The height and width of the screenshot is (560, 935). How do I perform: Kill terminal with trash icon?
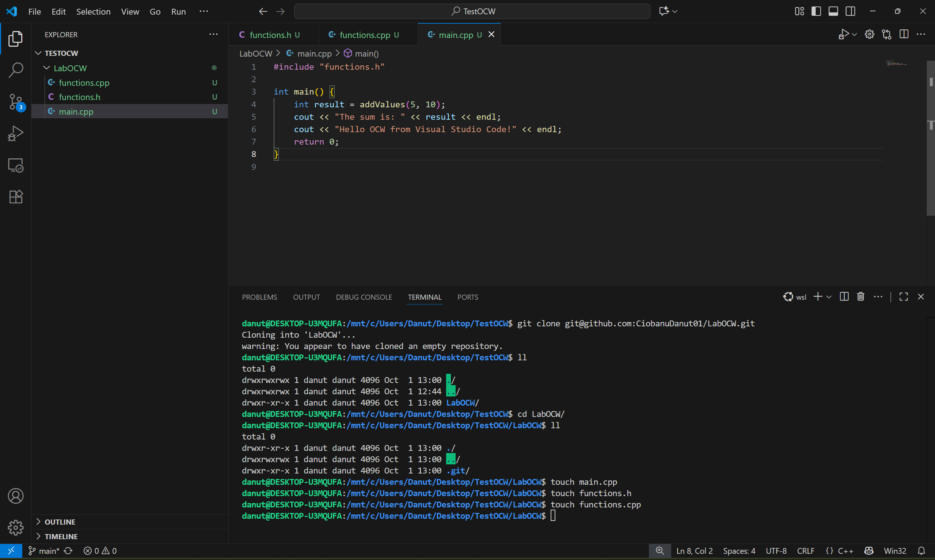[860, 296]
